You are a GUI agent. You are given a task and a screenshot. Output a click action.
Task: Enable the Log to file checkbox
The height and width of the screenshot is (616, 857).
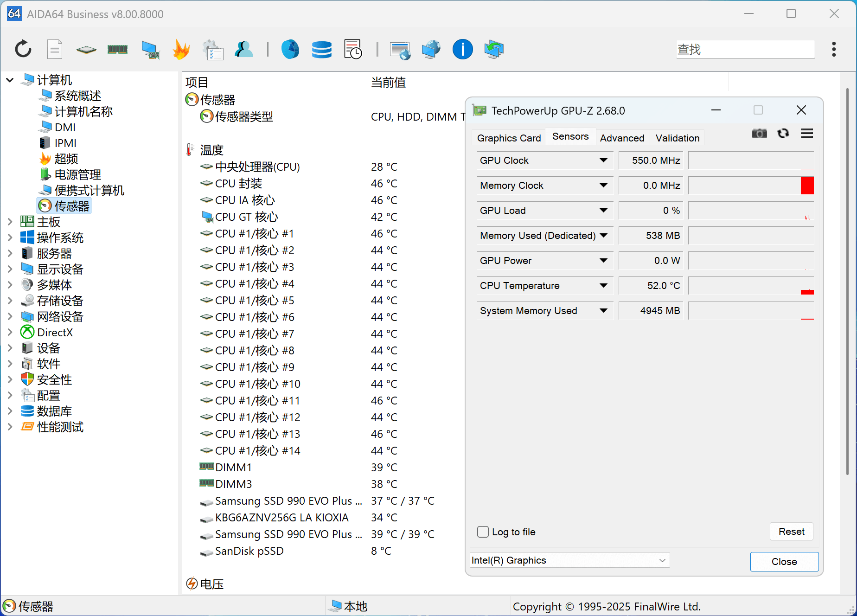pyautogui.click(x=483, y=532)
